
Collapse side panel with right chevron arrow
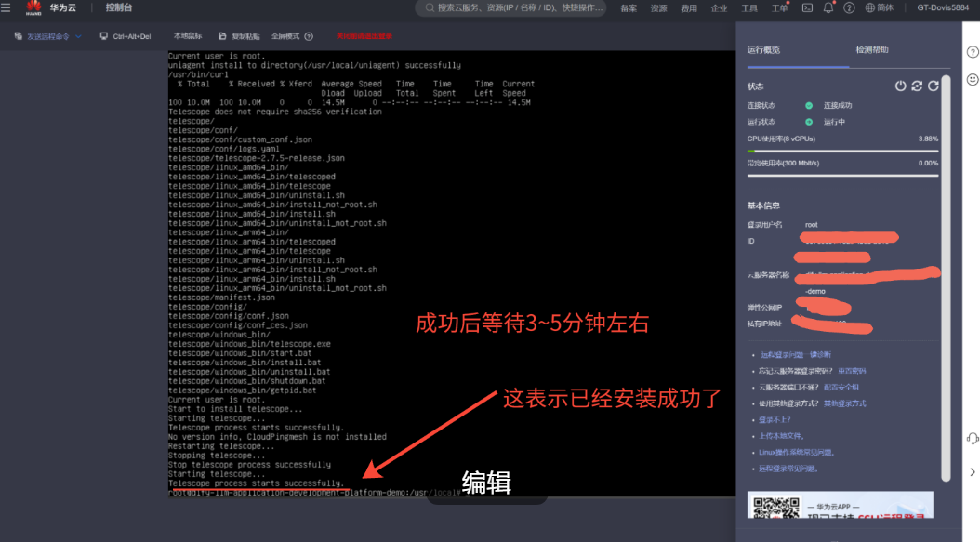(x=973, y=472)
